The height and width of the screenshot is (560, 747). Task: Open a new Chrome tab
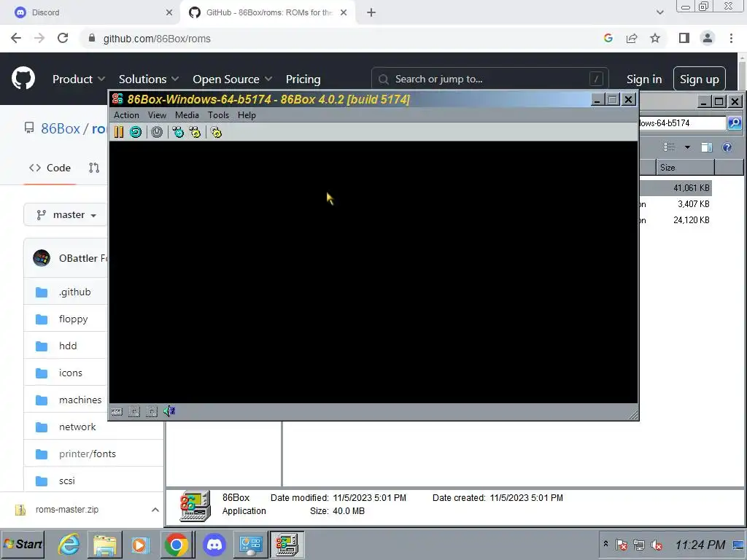pos(371,13)
